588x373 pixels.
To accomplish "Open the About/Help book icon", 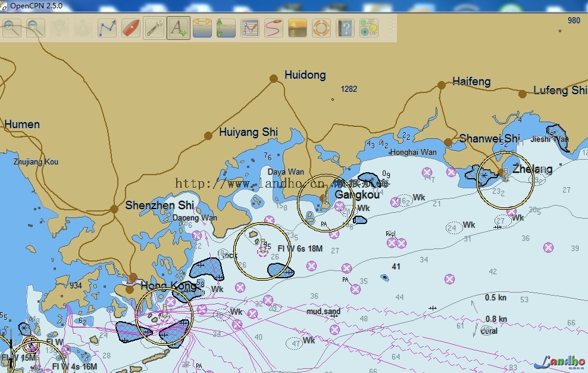I will click(x=345, y=28).
